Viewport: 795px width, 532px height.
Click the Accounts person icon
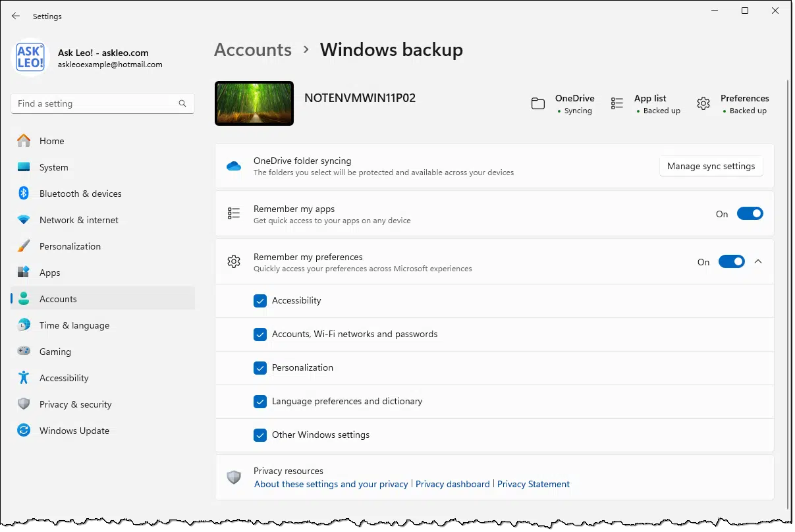click(x=24, y=299)
